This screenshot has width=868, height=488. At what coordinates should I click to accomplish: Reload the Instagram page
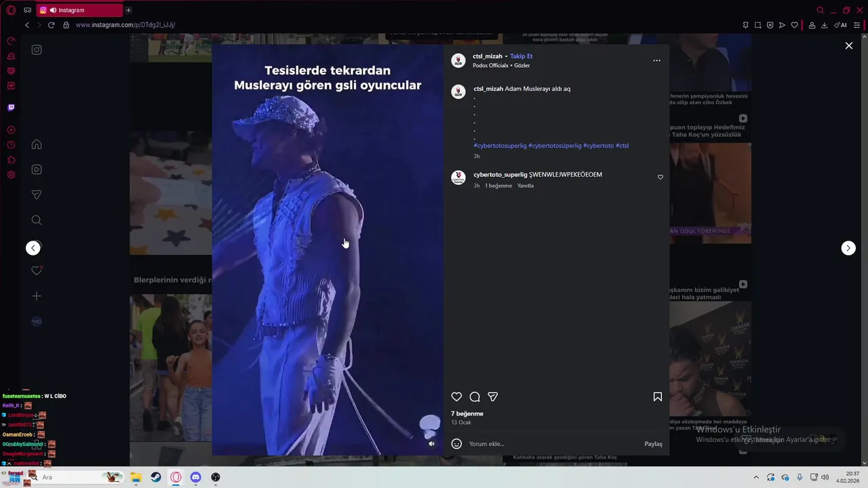tap(51, 25)
